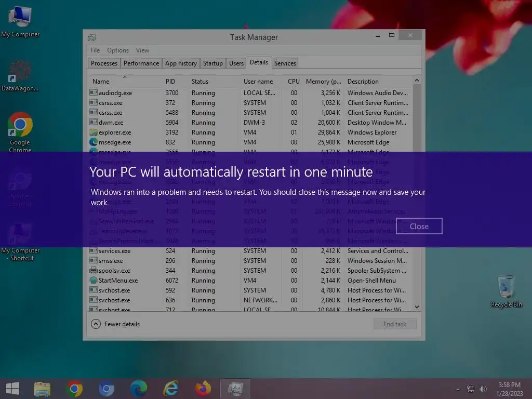Select the DataWagon desktop shortcut
This screenshot has height=399, width=532.
20,75
